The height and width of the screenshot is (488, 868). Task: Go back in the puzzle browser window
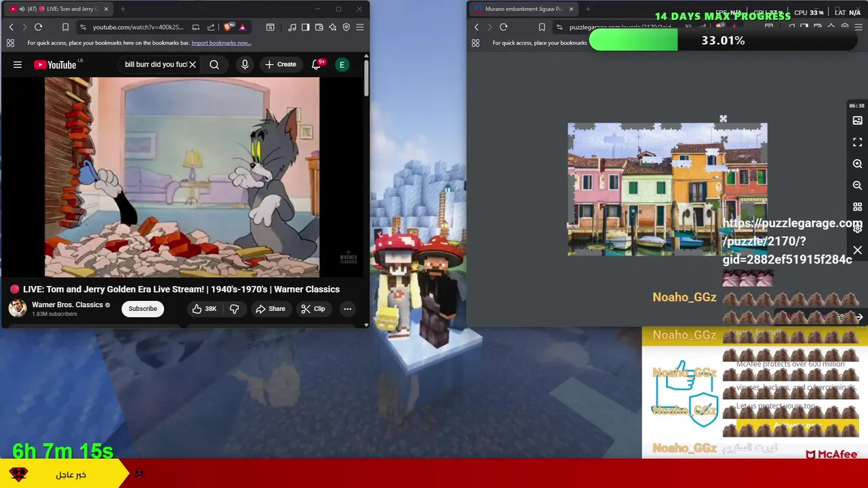476,27
